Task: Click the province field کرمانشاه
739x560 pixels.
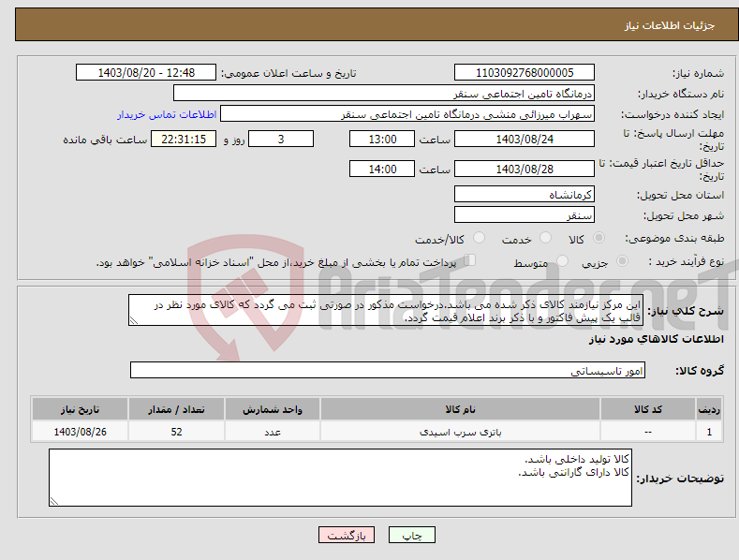Action: (525, 194)
